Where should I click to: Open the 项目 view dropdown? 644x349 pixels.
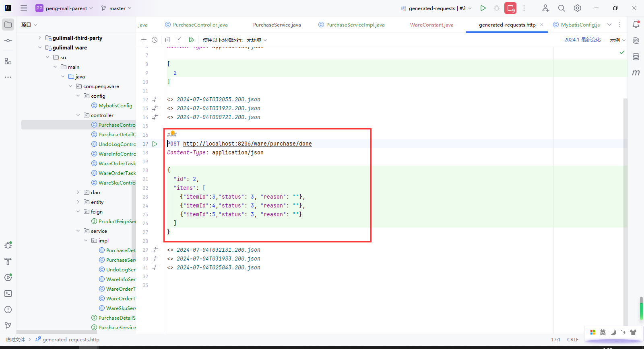29,25
